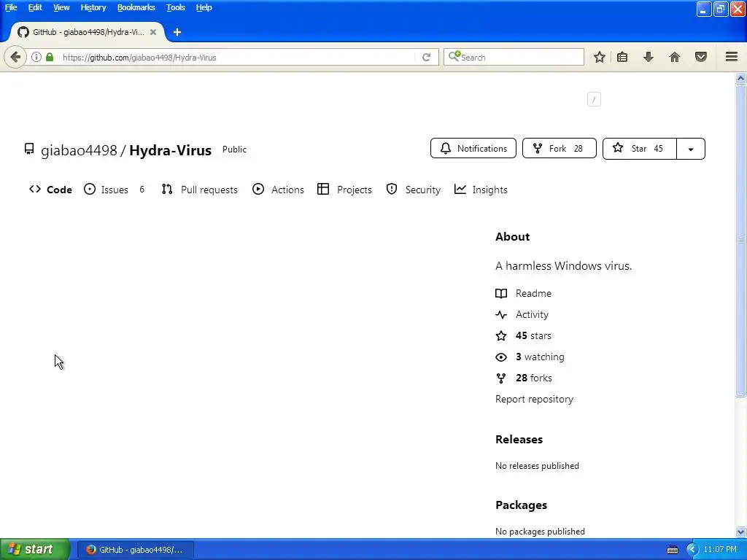The height and width of the screenshot is (560, 747).
Task: Switch to the Issues tab
Action: coord(115,190)
